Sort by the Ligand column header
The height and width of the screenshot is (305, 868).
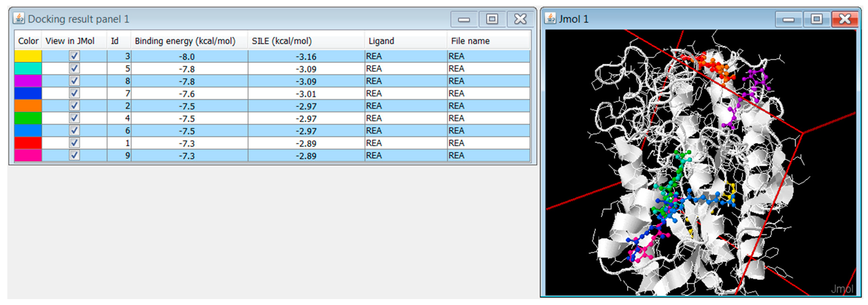point(406,41)
